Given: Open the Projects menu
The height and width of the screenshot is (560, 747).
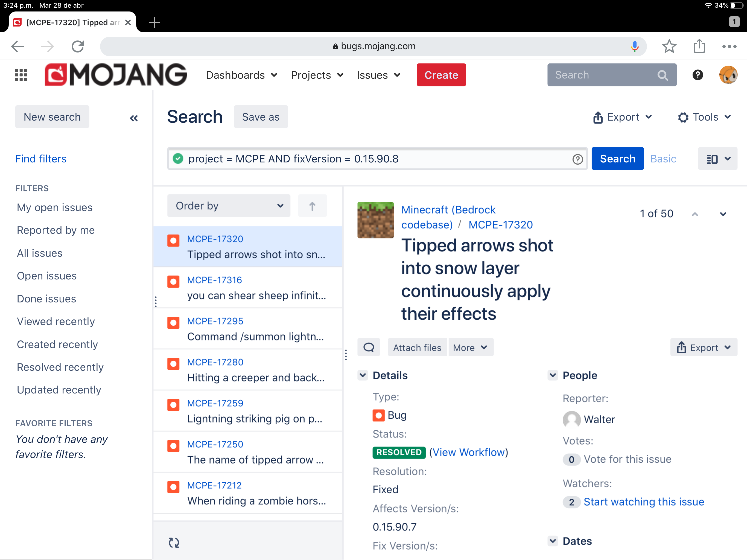Looking at the screenshot, I should [x=317, y=75].
